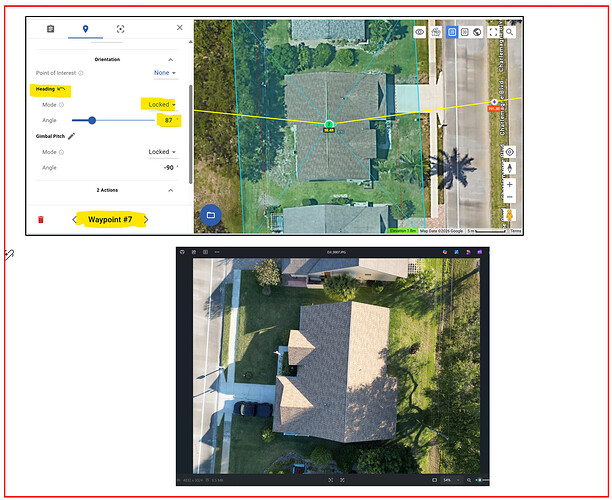Screen dimensions: 612x500
Task: Go to previous waypoint before Waypoint #7
Action: coord(75,219)
